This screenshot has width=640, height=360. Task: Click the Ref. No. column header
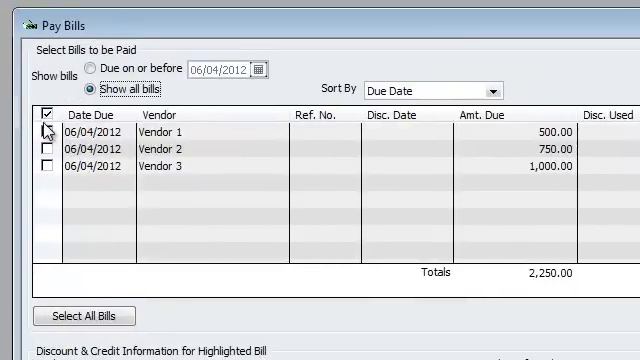(x=316, y=115)
